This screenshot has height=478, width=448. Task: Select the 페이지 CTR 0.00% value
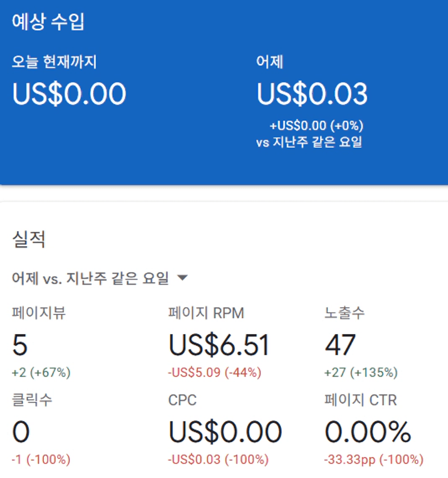pos(368,431)
